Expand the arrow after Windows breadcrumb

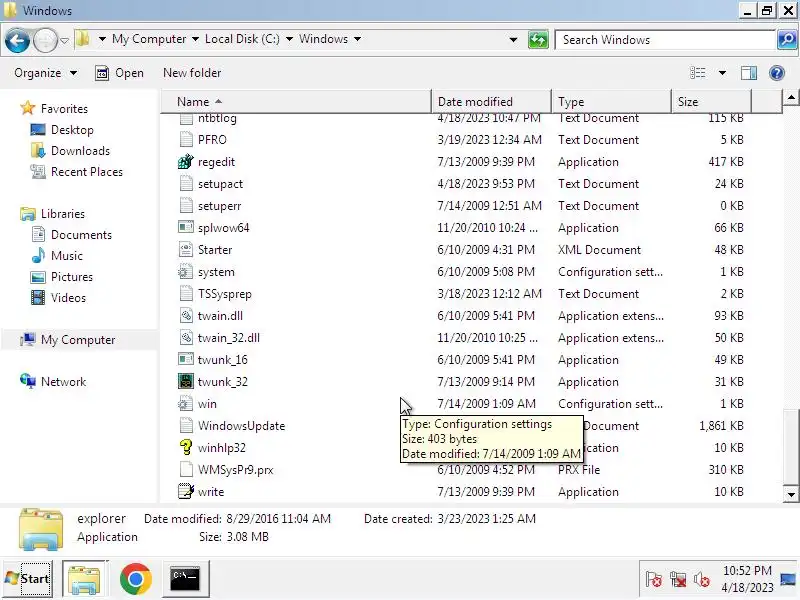pyautogui.click(x=357, y=39)
